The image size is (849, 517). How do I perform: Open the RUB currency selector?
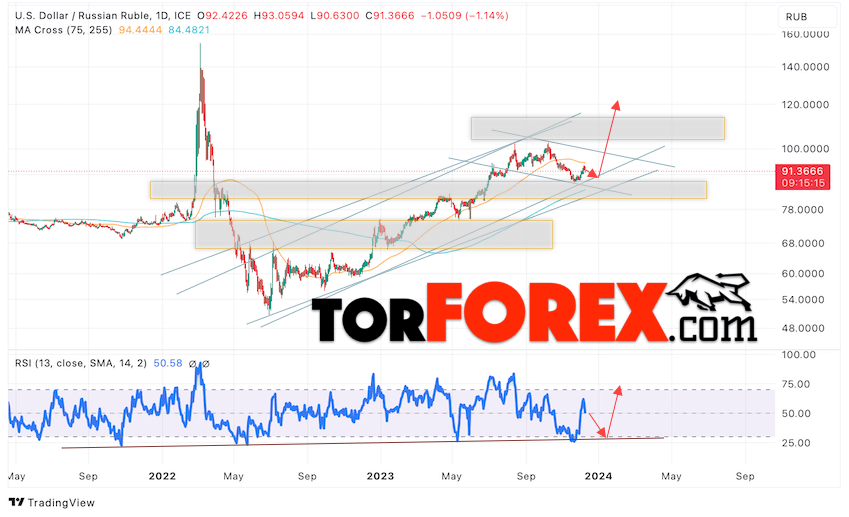[807, 17]
